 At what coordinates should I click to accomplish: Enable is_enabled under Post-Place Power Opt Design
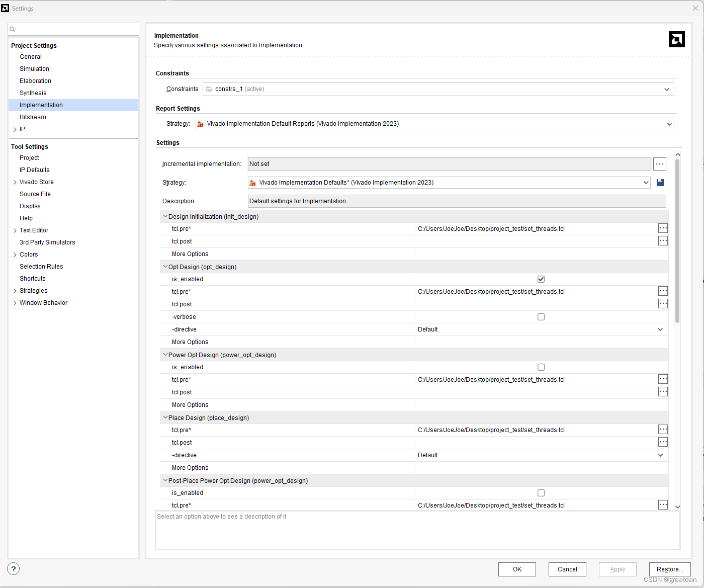click(541, 493)
